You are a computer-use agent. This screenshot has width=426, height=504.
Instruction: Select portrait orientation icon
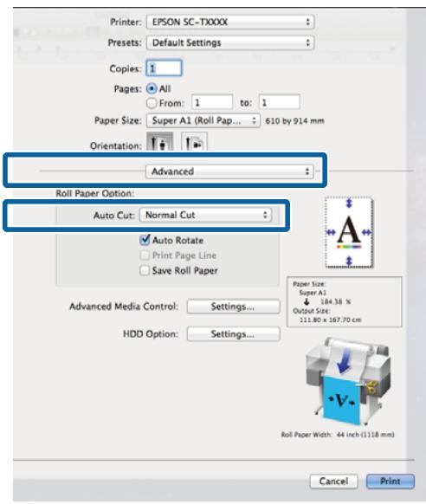pyautogui.click(x=159, y=142)
